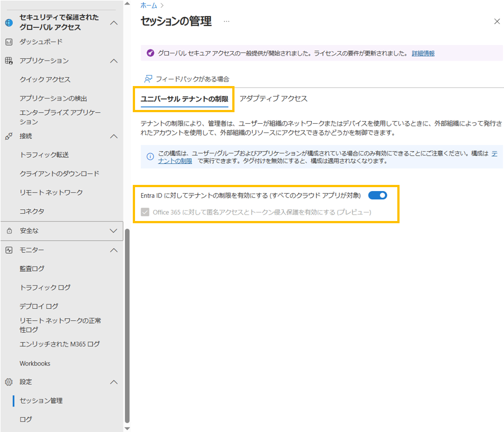The width and height of the screenshot is (504, 432).
Task: Click the Dashboard icon in the sidebar
Action: tap(9, 42)
